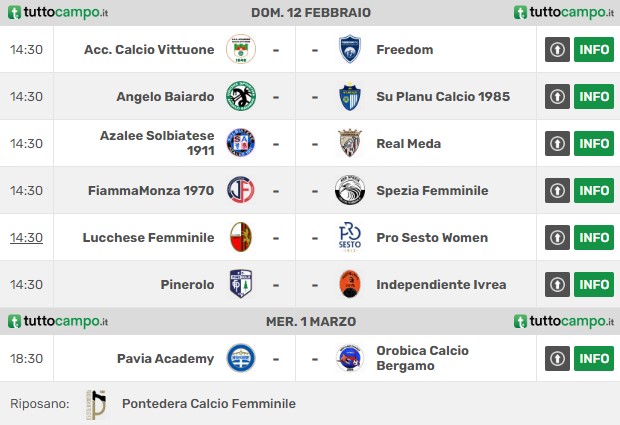Open the Pro Sesto Women logo
Screen dimensions: 620x425
(350, 237)
